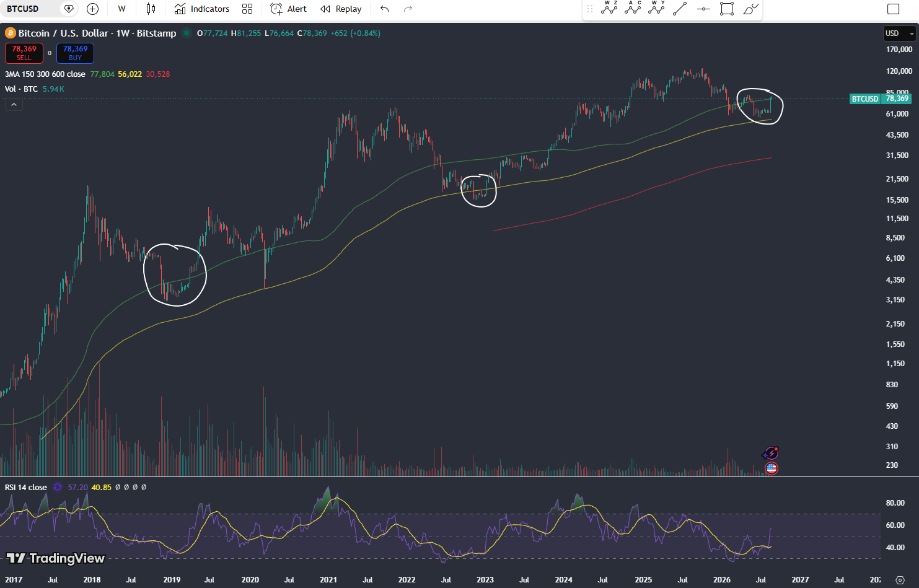Open the USD currency dropdown
The width and height of the screenshot is (919, 588).
(x=899, y=33)
